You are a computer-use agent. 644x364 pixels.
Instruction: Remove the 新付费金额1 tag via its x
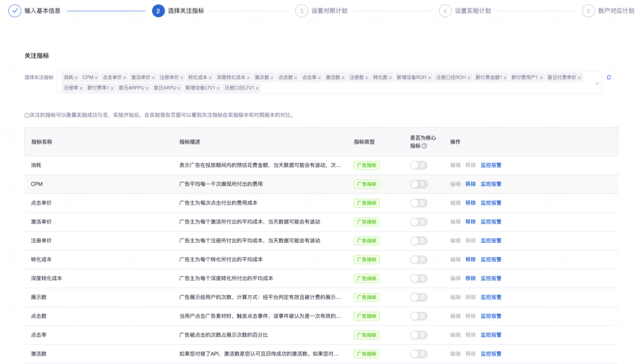click(x=505, y=78)
